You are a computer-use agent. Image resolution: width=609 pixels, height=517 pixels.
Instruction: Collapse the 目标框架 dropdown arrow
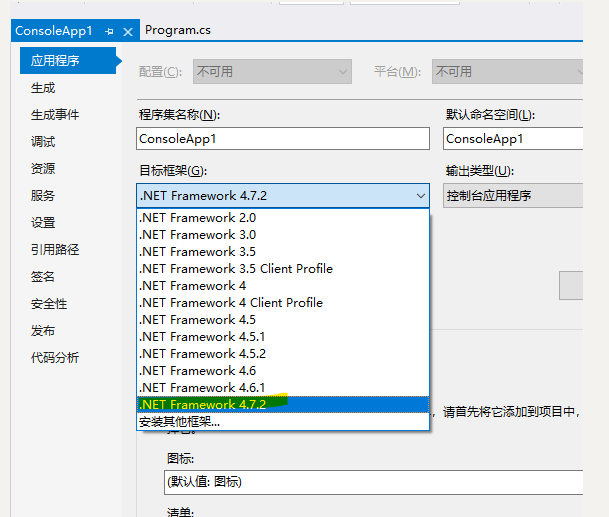coord(421,196)
